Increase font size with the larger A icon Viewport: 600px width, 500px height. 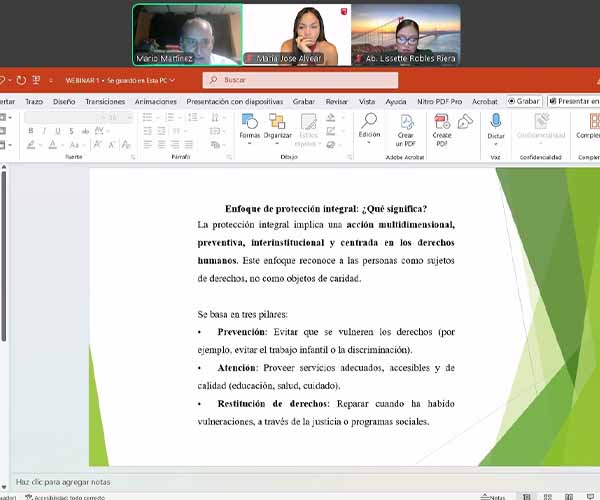tap(98, 145)
